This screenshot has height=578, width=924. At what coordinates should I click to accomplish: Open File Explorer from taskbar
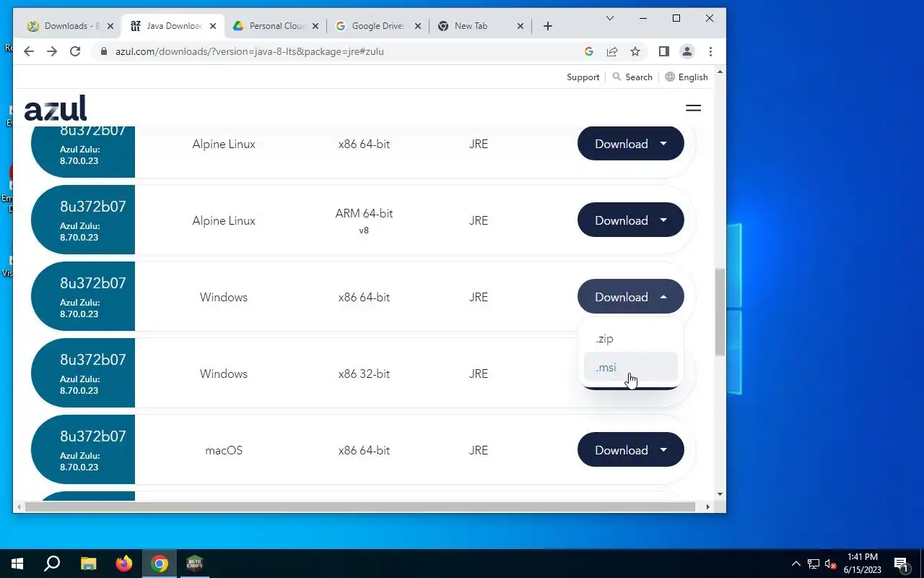tap(88, 564)
